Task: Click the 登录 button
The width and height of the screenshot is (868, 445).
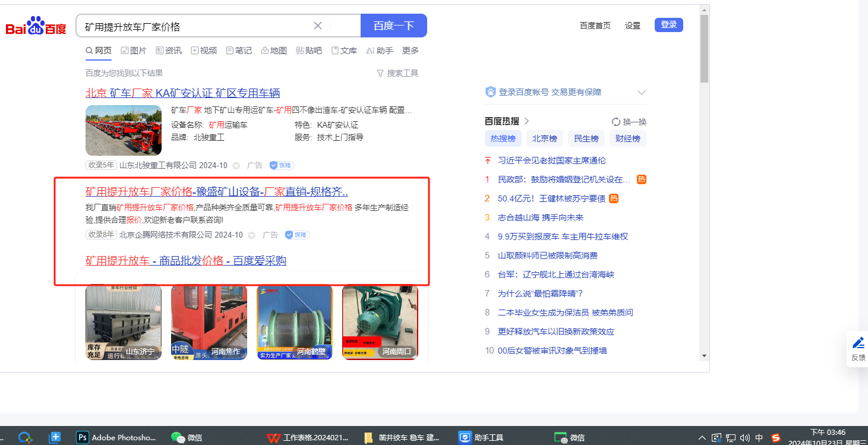Action: [669, 25]
